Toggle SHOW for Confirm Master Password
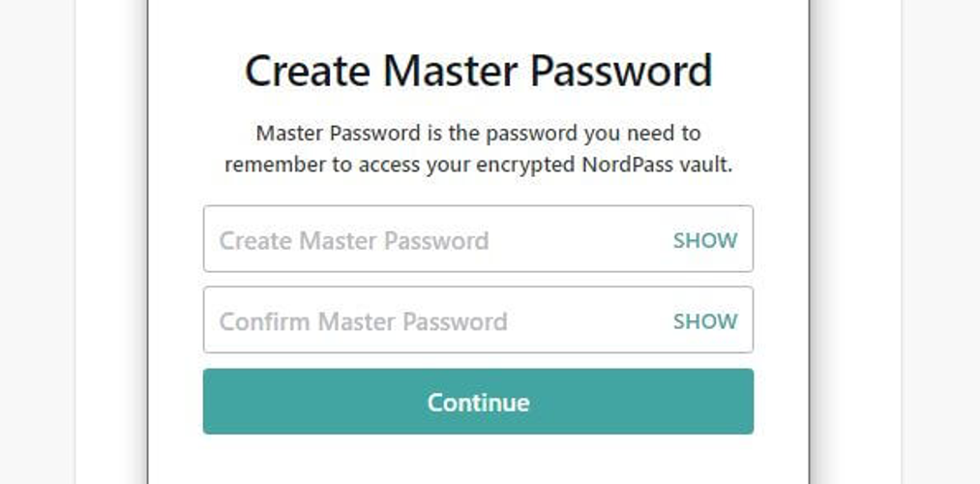Screen dimensions: 980x484 tap(704, 321)
